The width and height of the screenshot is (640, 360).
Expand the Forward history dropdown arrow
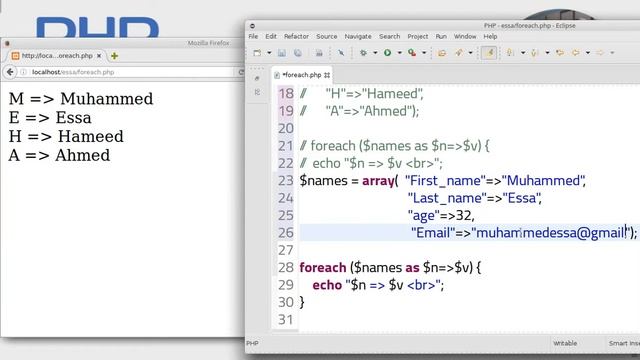(x=612, y=53)
